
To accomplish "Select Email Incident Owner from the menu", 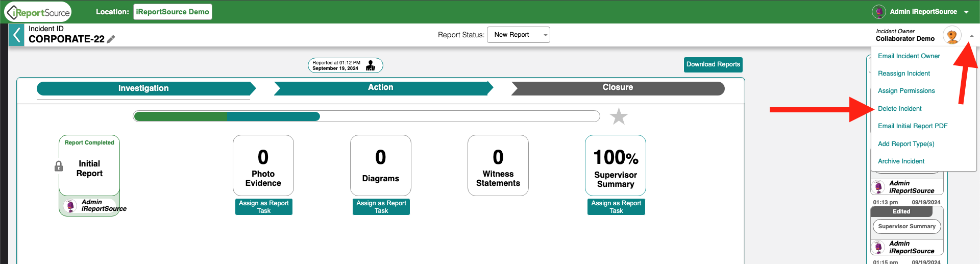I will (x=909, y=56).
